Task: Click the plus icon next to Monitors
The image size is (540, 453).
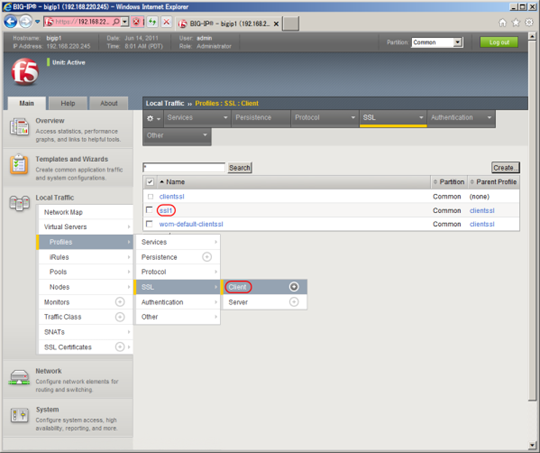Action: [120, 302]
